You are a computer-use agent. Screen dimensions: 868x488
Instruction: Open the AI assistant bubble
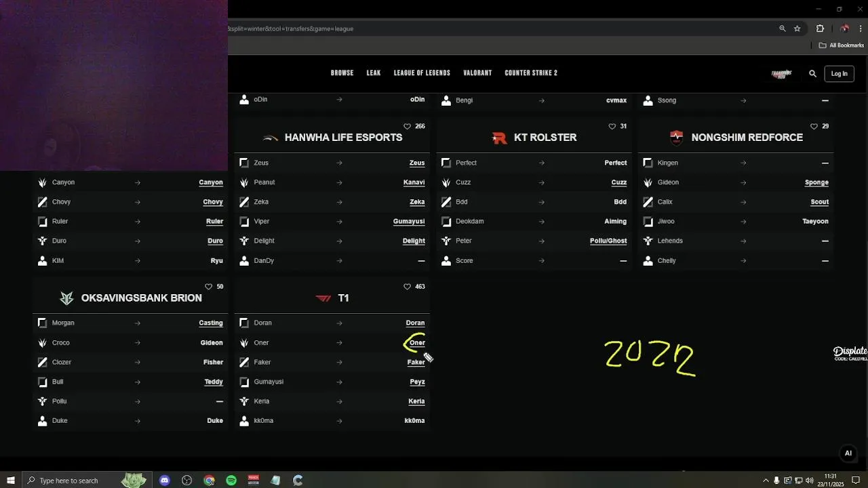(x=848, y=453)
